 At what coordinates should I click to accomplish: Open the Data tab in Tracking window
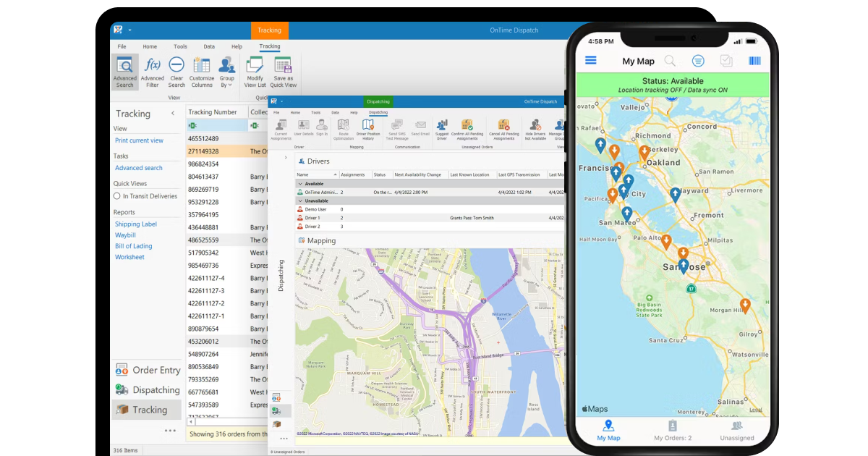tap(209, 46)
